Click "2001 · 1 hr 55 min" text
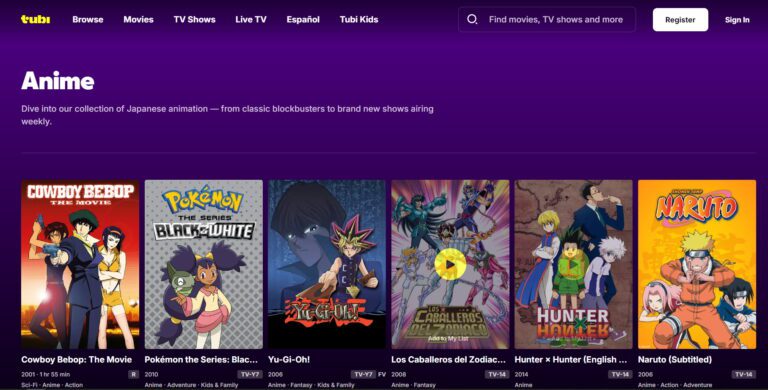Image resolution: width=768 pixels, height=390 pixels. pos(46,374)
